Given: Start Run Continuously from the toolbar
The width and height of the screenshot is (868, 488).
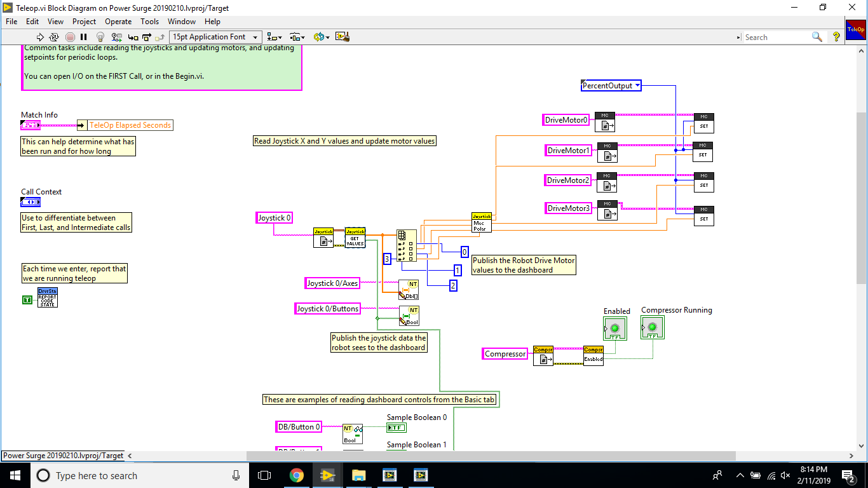Looking at the screenshot, I should [54, 37].
